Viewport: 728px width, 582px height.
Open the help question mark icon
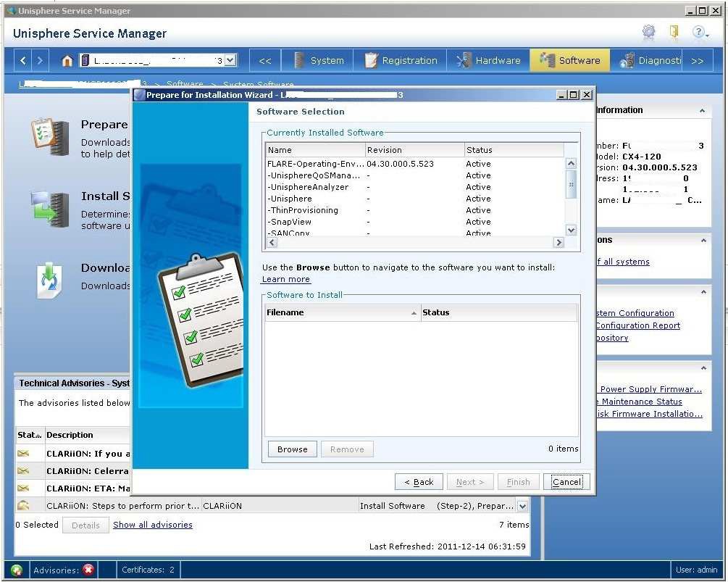pos(699,32)
